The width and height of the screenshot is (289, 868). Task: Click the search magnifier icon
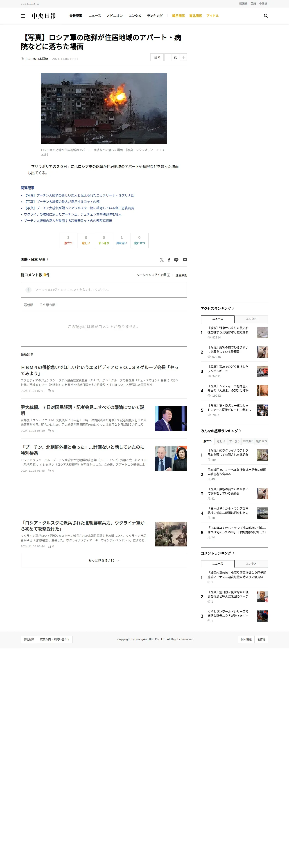[x=266, y=16]
